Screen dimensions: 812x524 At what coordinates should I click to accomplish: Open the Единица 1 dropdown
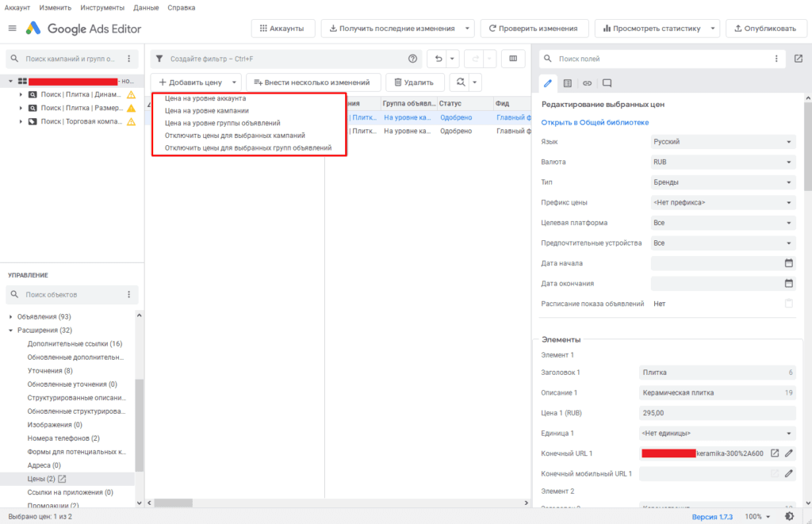[x=717, y=433]
